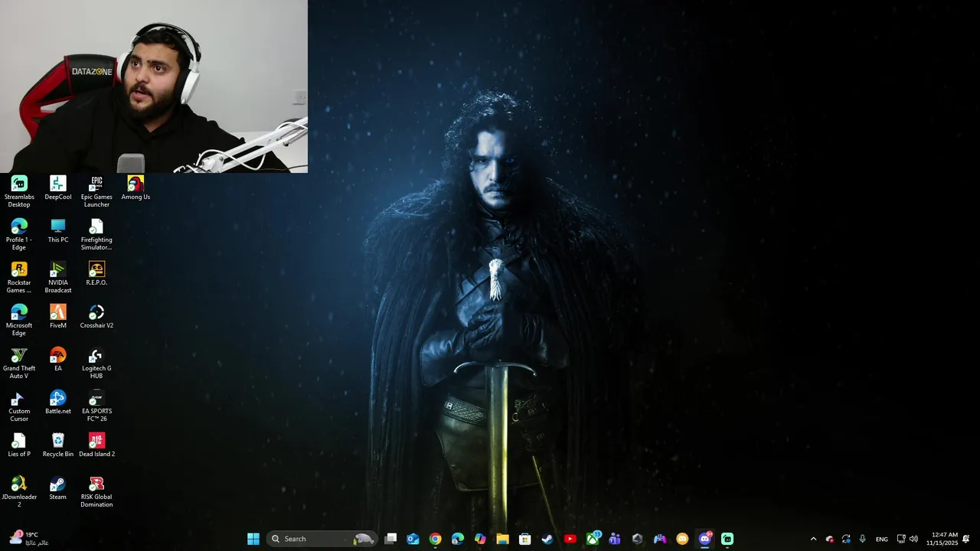Select the Steam desktop shortcut
980x551 pixels.
coord(58,488)
